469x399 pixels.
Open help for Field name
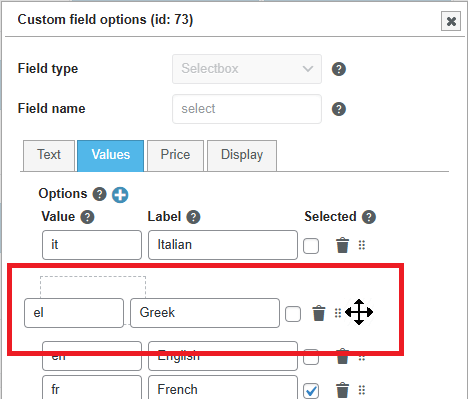click(339, 109)
